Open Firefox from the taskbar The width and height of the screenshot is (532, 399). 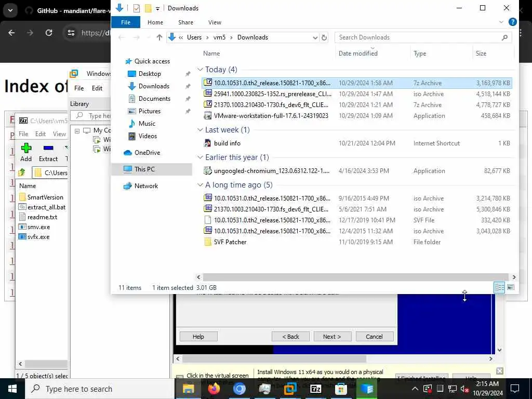[214, 389]
